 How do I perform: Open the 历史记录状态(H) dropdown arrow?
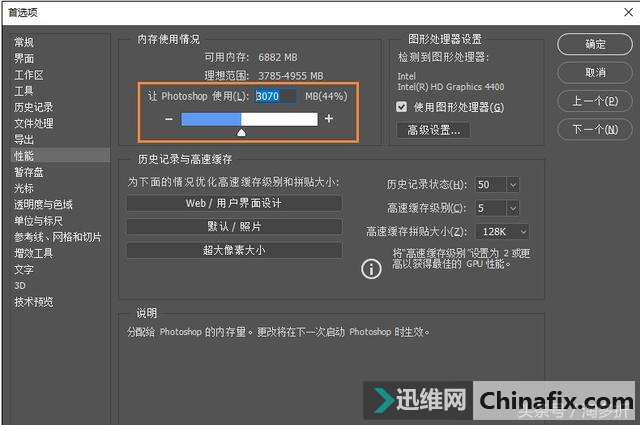click(x=513, y=185)
